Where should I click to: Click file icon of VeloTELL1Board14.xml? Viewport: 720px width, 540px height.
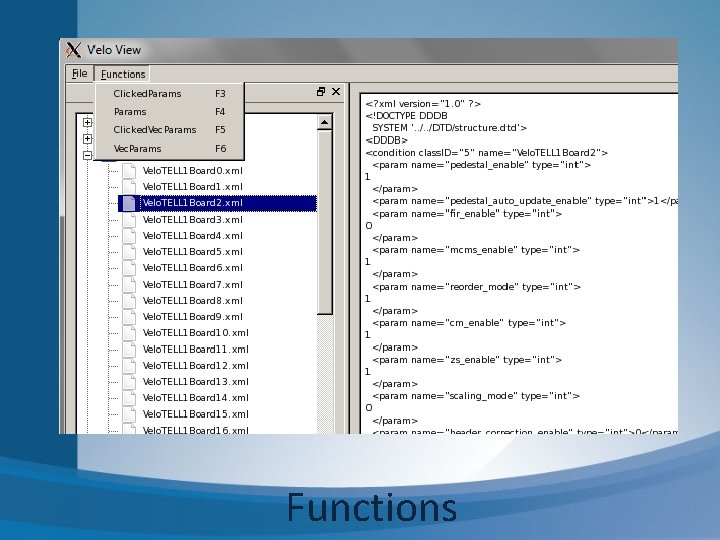click(x=129, y=398)
